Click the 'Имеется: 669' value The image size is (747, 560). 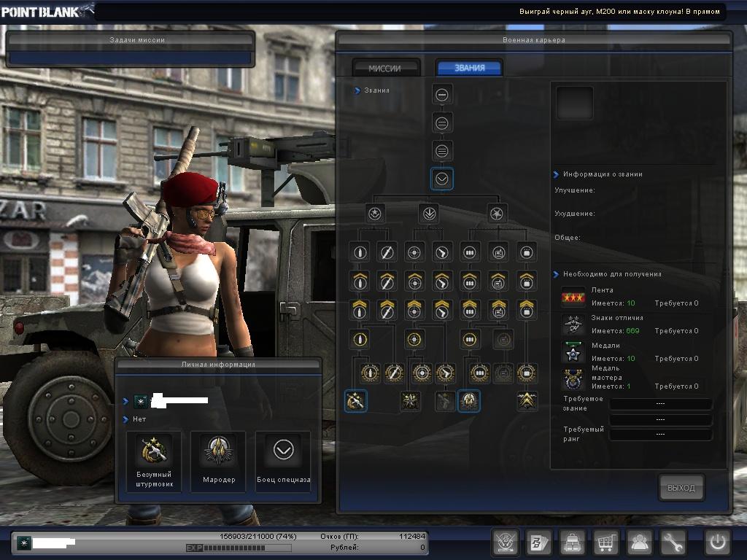click(x=616, y=331)
